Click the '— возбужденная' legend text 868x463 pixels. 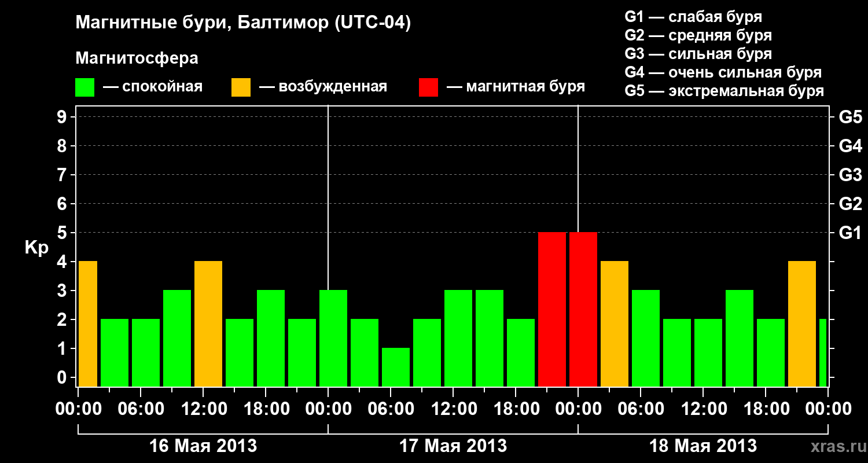(x=323, y=87)
